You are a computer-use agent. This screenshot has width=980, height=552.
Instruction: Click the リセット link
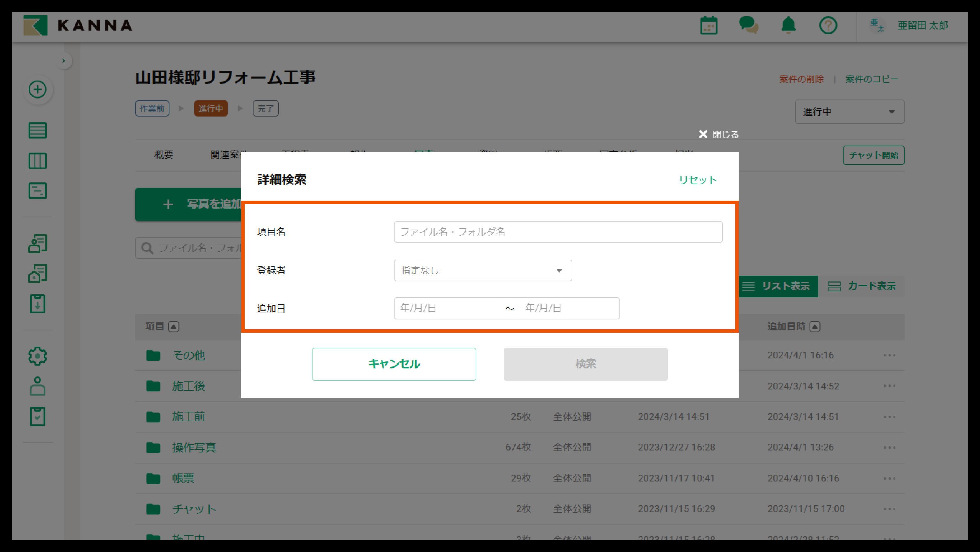point(698,180)
